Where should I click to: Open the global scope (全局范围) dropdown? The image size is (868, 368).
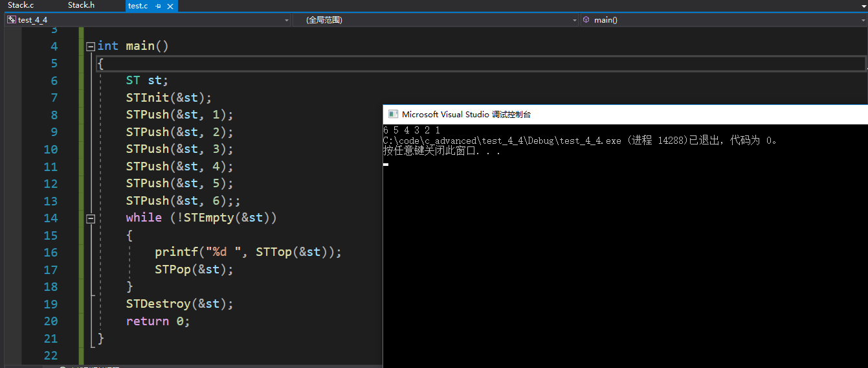pyautogui.click(x=435, y=20)
